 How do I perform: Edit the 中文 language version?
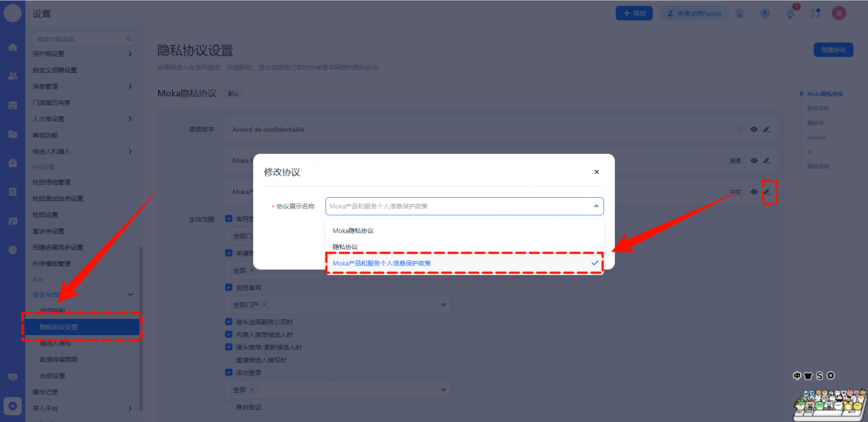(x=767, y=192)
